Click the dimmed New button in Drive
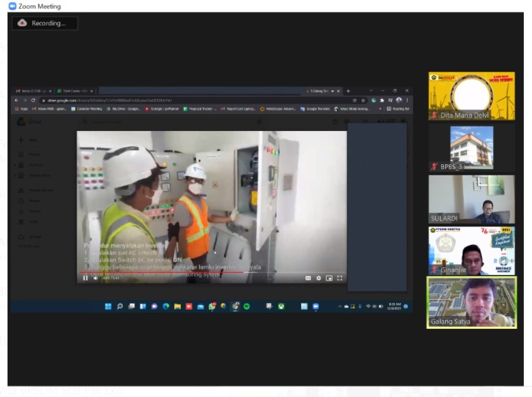The width and height of the screenshot is (532, 397). [x=28, y=140]
